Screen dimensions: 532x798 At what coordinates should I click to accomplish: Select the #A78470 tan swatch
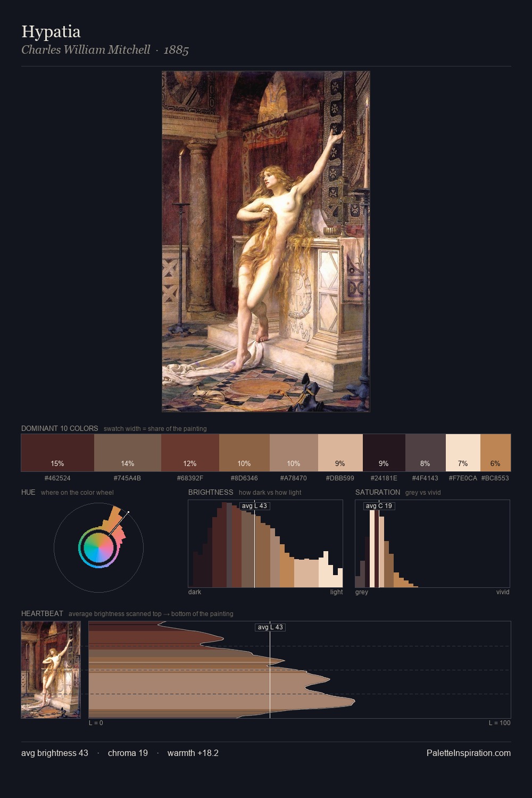[294, 453]
